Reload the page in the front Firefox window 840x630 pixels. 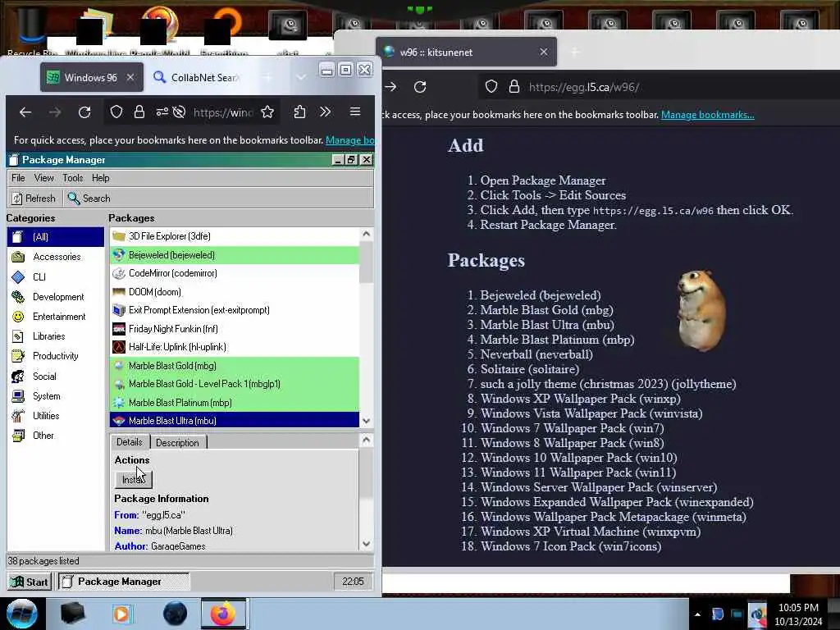tap(84, 112)
